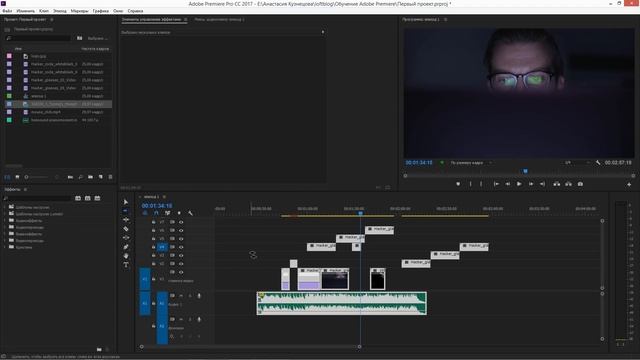Add marker in the timeline header
640x360 pixels.
pyautogui.click(x=179, y=213)
